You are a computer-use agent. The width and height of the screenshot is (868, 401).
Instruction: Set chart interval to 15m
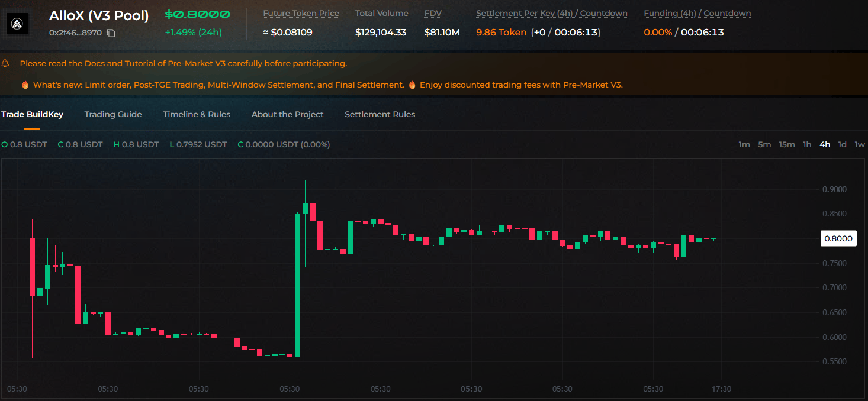[787, 144]
